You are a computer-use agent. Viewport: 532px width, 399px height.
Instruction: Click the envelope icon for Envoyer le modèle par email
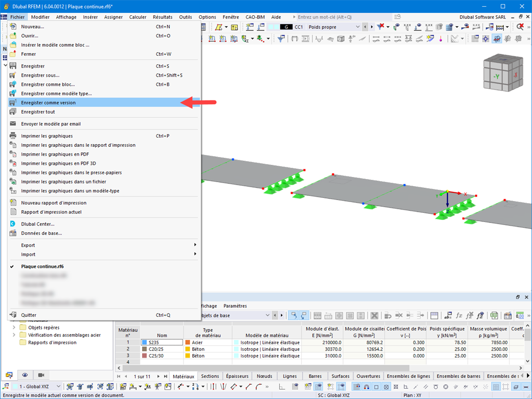click(13, 124)
